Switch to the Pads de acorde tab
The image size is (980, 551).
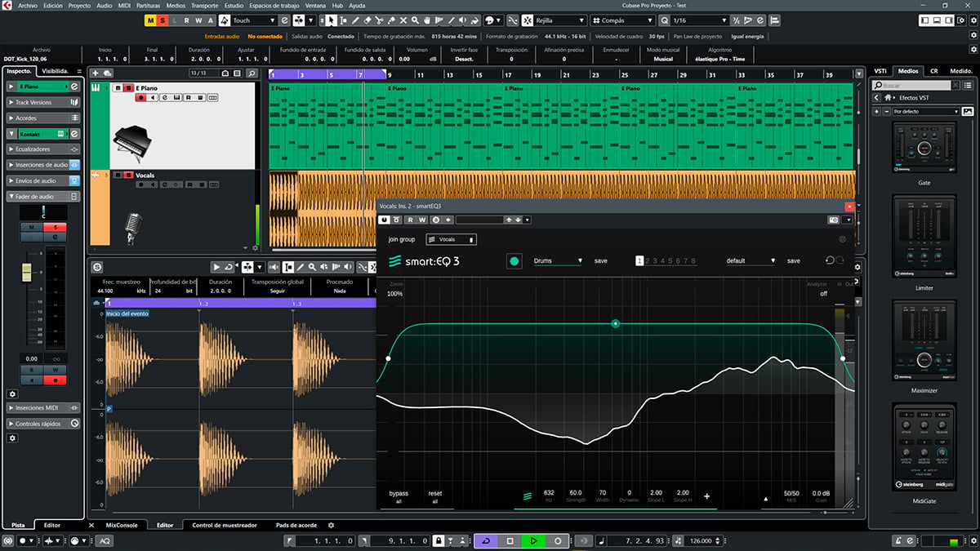(x=296, y=525)
